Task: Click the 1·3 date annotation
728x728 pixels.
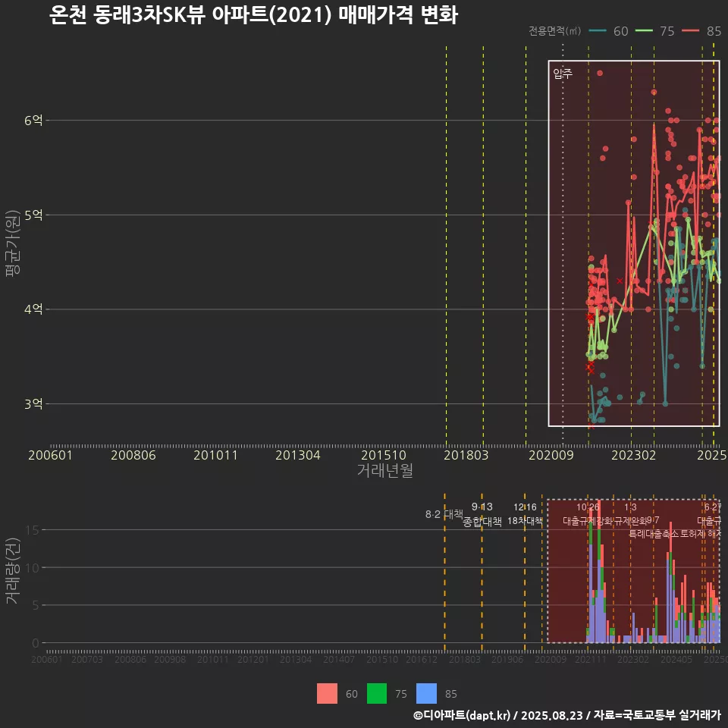Action: 630,507
